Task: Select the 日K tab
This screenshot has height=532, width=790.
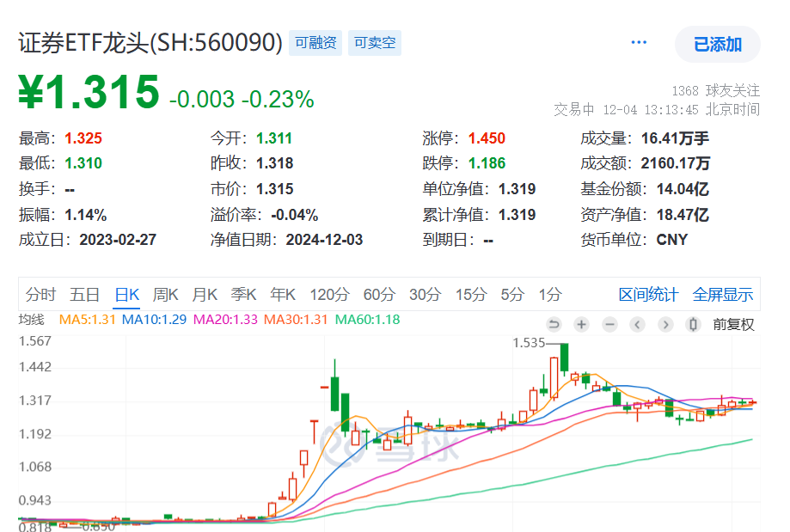Action: pyautogui.click(x=126, y=294)
